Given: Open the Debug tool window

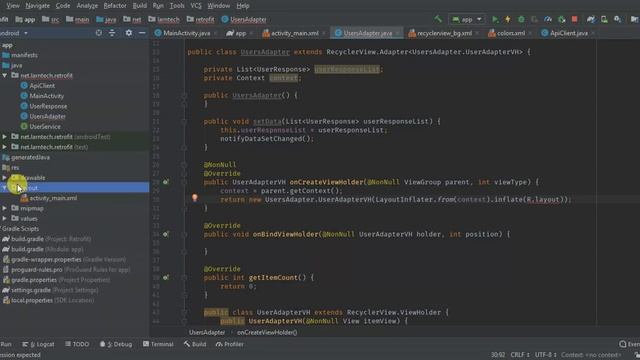Looking at the screenshot, I should point(116,344).
